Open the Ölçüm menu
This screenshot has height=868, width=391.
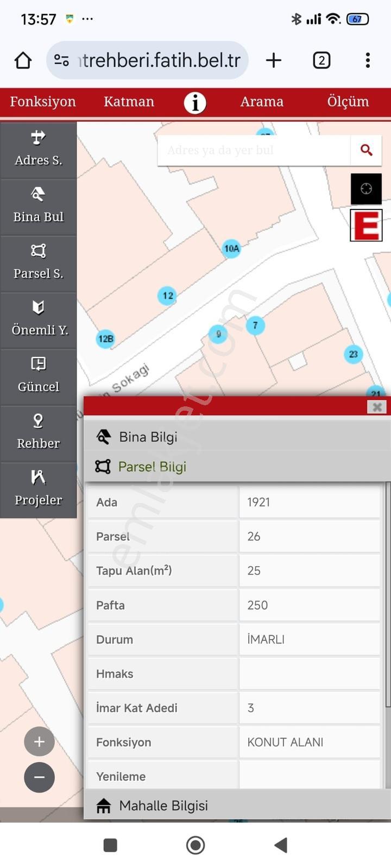348,101
